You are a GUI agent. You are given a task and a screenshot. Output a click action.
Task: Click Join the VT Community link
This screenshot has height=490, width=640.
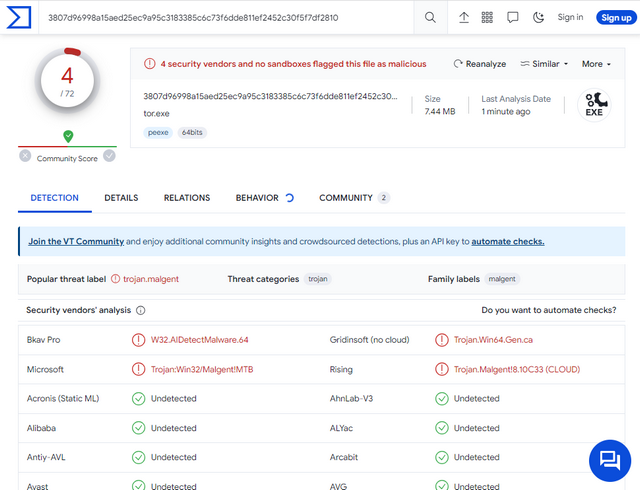tap(76, 241)
